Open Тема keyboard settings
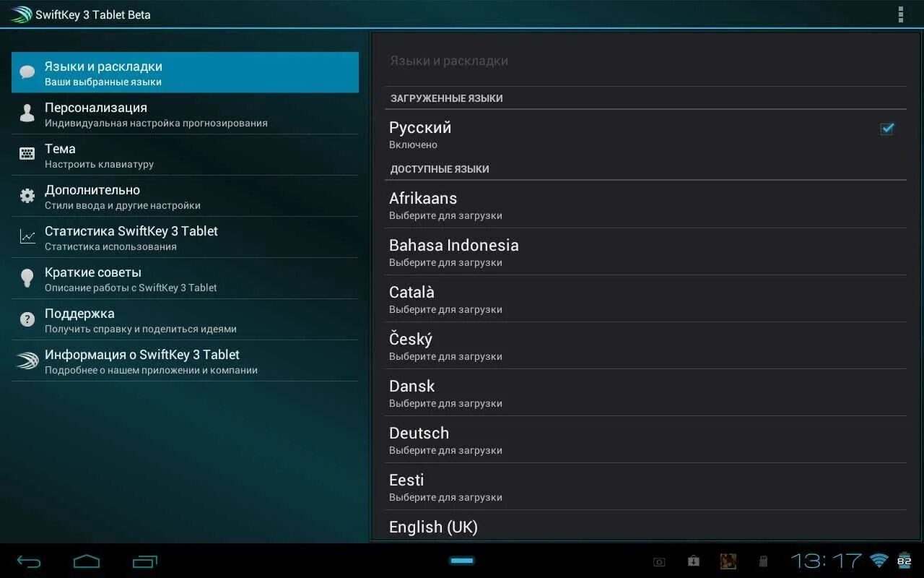Viewport: 924px width, 578px height. pyautogui.click(x=185, y=155)
